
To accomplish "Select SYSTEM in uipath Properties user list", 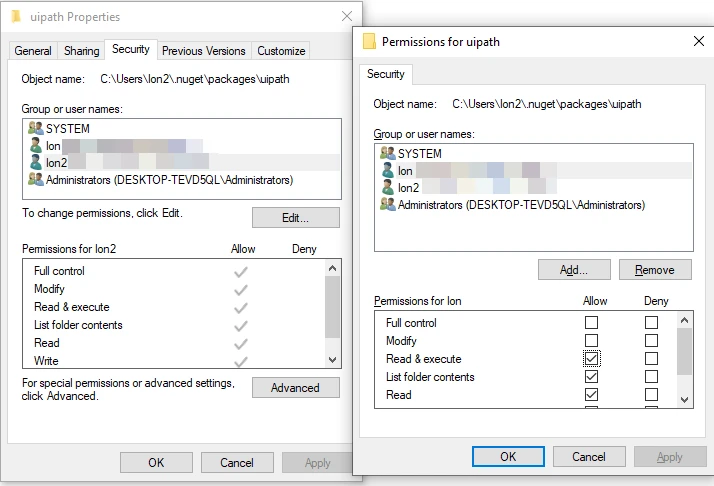I will pyautogui.click(x=182, y=128).
